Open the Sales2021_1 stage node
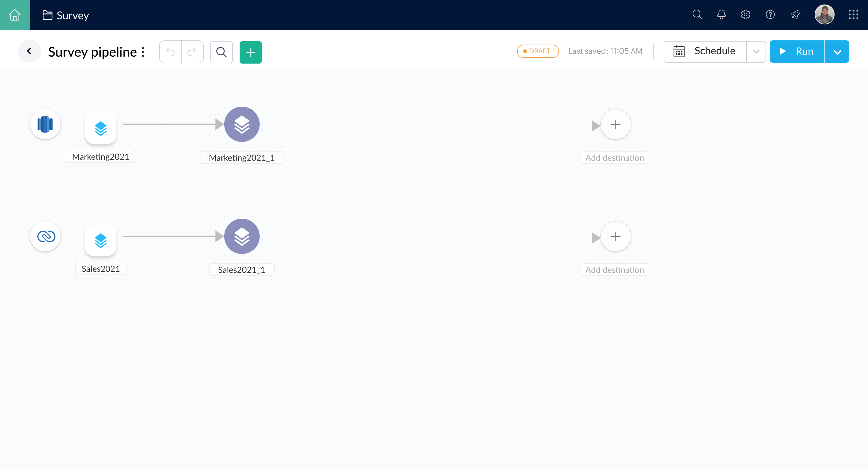This screenshot has width=868, height=470. point(242,236)
